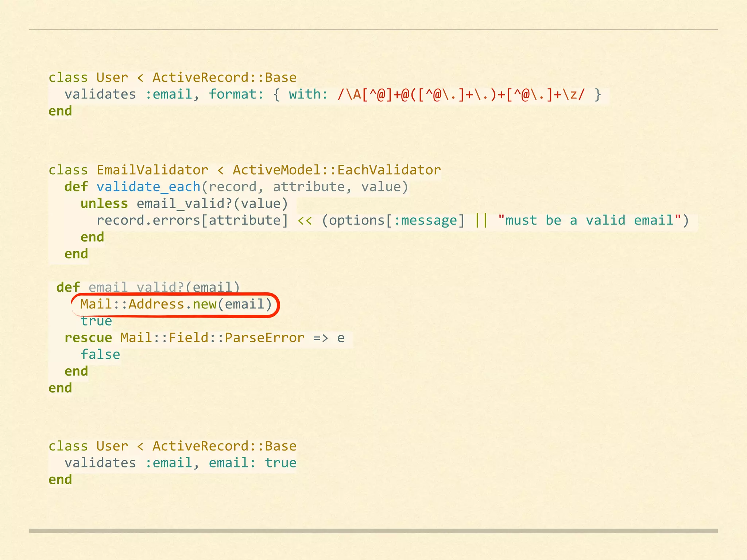Click the first 'class User < ActiveRecord::Base' line
This screenshot has height=560, width=747.
173,77
